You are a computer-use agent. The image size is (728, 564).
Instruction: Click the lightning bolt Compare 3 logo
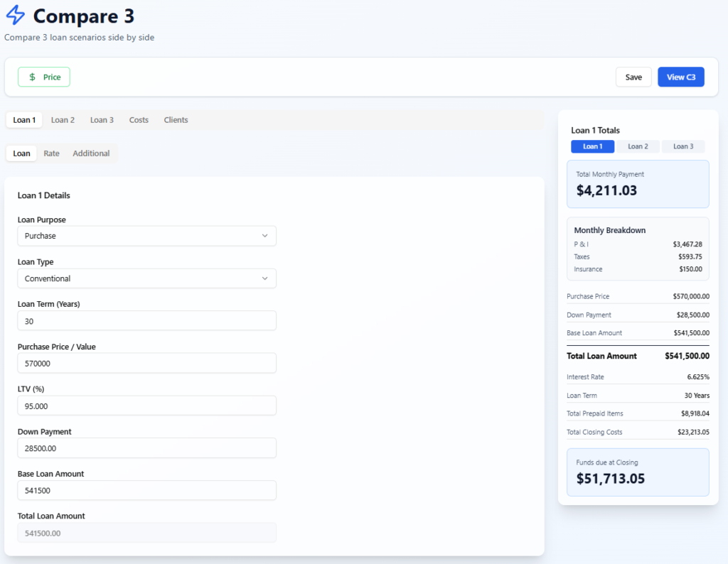pyautogui.click(x=15, y=16)
